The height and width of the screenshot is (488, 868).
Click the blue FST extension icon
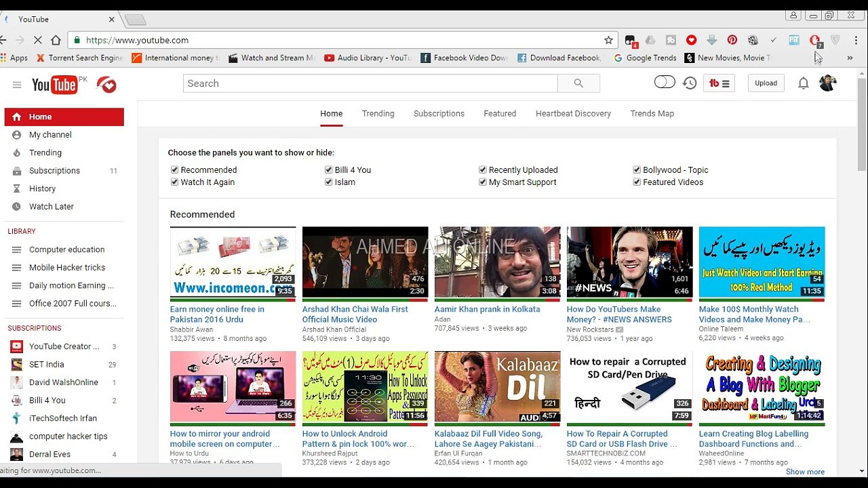click(794, 40)
